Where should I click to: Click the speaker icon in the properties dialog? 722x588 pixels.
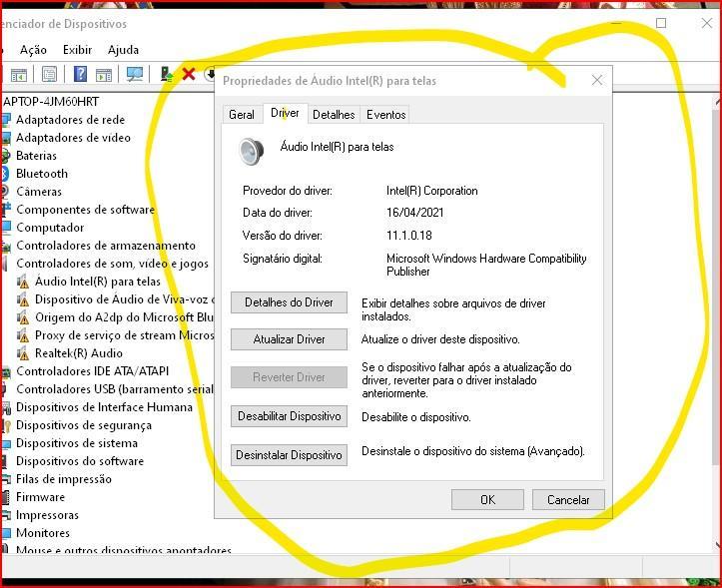[252, 151]
